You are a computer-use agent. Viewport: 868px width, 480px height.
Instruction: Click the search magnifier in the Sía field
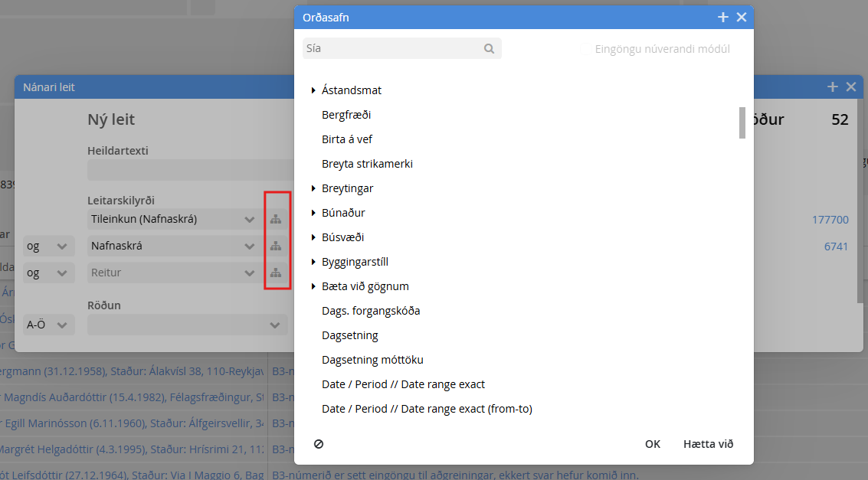click(x=489, y=49)
